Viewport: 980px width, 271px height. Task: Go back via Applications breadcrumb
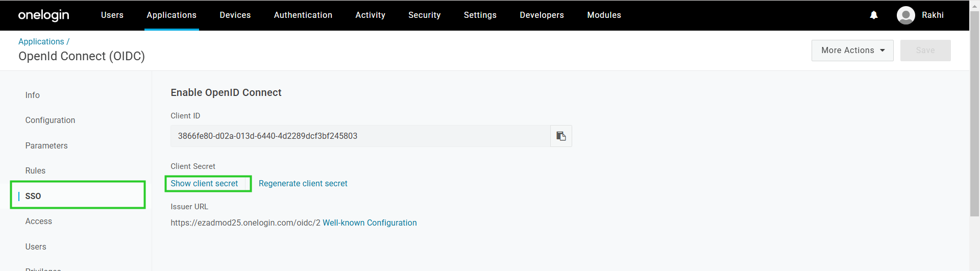pyautogui.click(x=41, y=41)
